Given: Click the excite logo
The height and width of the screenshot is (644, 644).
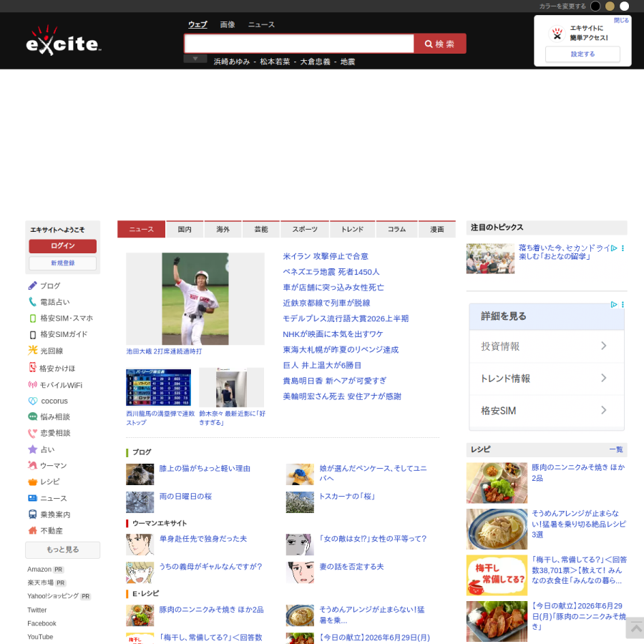Looking at the screenshot, I should pos(63,41).
